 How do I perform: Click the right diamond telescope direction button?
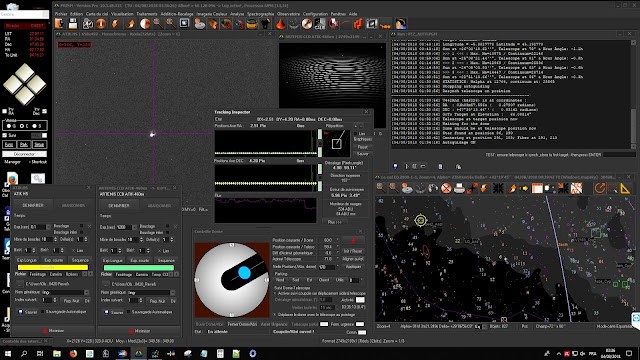(x=37, y=84)
